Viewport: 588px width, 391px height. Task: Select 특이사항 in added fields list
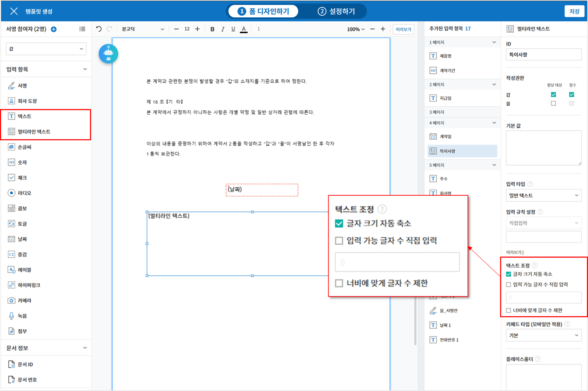pyautogui.click(x=462, y=151)
